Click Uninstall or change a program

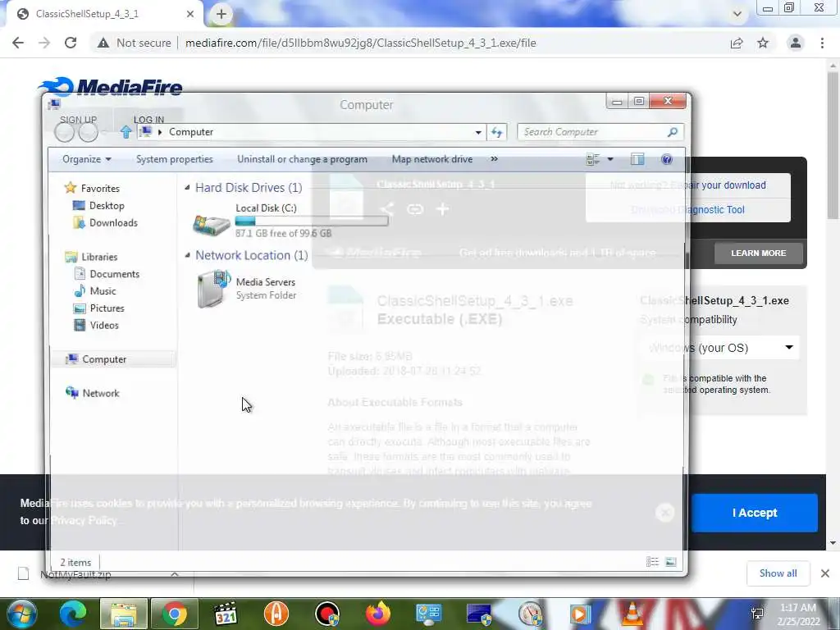point(302,159)
